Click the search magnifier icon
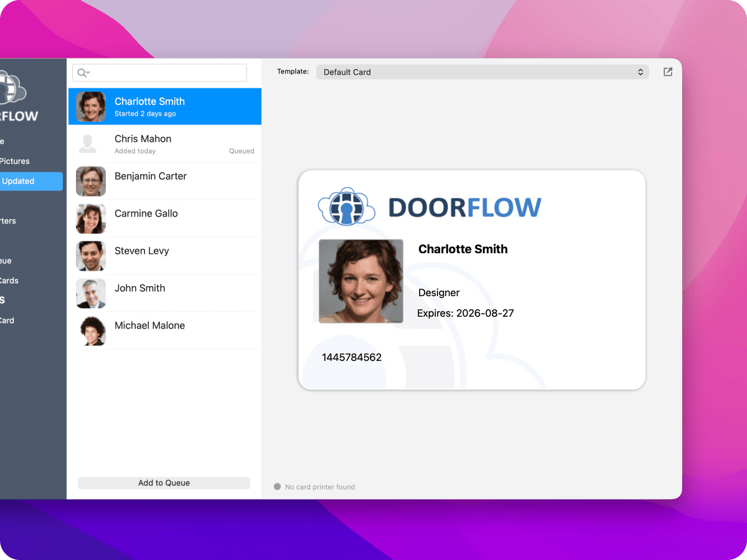This screenshot has width=747, height=560. 83,73
